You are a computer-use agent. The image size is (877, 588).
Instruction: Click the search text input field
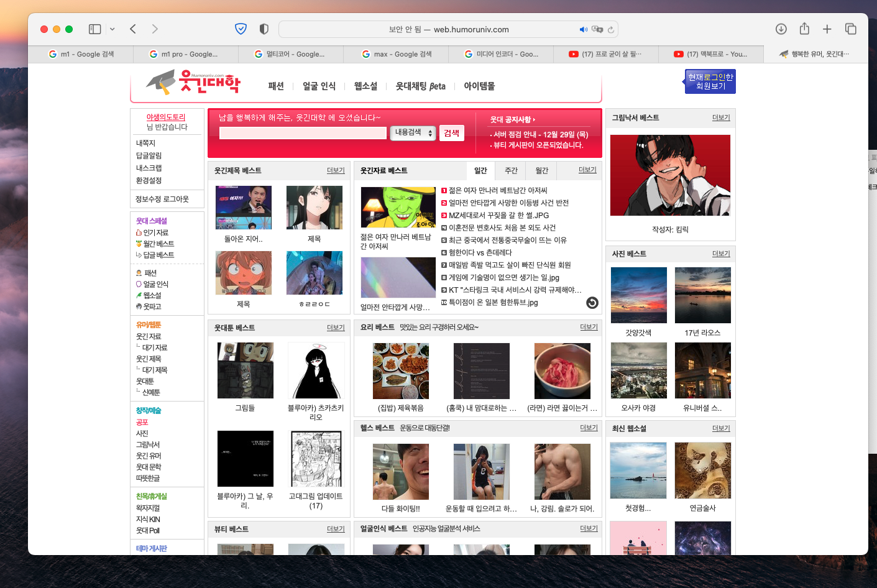[x=303, y=133]
